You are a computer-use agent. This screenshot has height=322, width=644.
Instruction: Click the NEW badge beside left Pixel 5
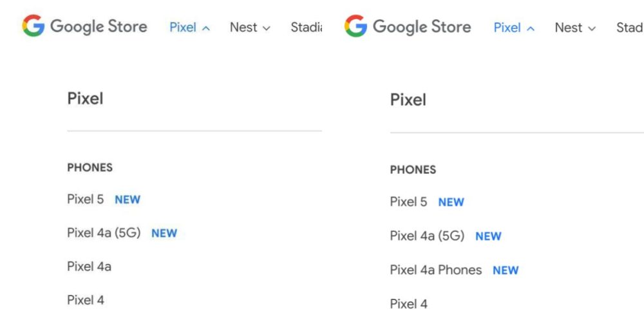[128, 200]
